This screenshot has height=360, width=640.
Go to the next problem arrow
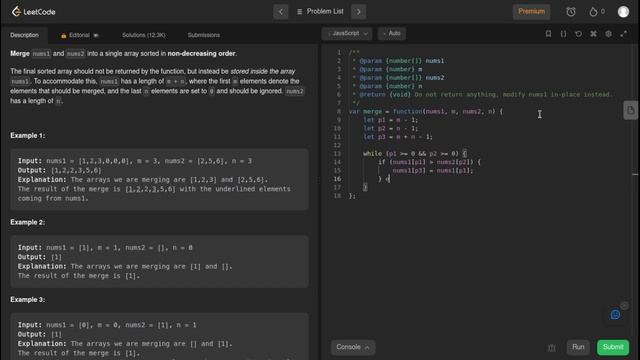[x=359, y=12]
